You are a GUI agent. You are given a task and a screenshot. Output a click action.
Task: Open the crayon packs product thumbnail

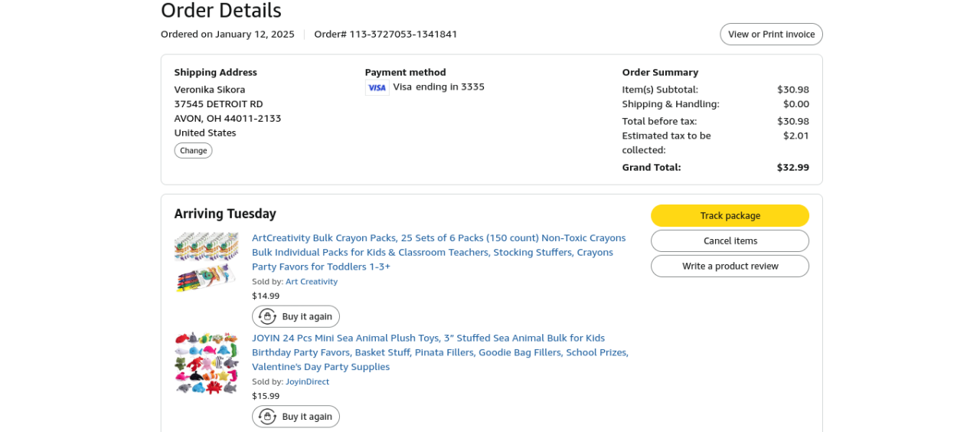206,261
